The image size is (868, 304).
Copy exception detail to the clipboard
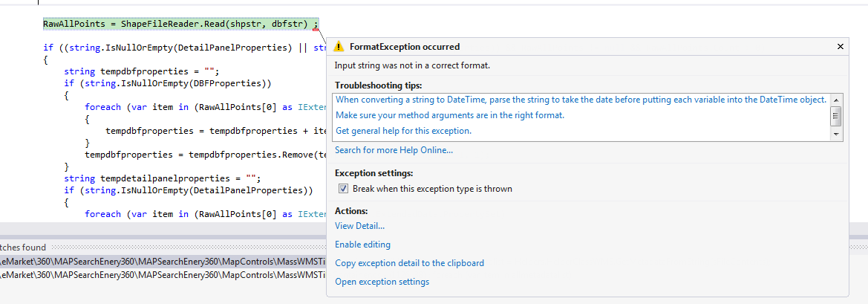[409, 263]
